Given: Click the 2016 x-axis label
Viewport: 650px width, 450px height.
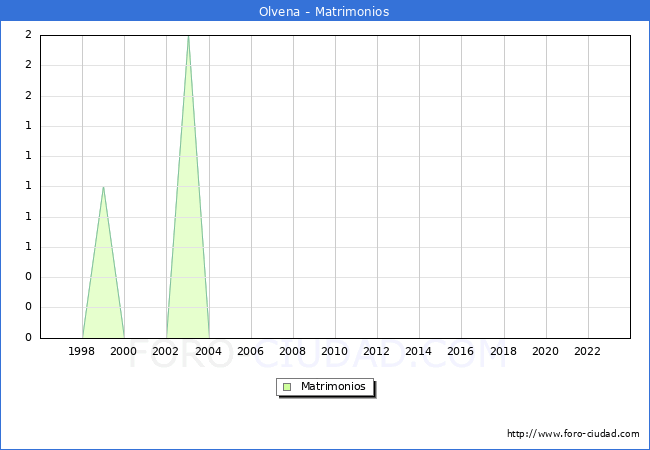Looking at the screenshot, I should point(460,351).
